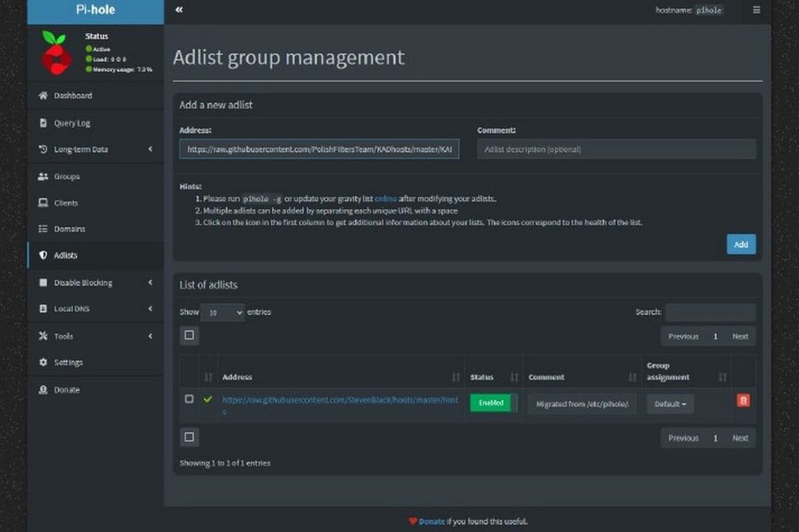Expand the Local DNS submenu arrow

[151, 309]
